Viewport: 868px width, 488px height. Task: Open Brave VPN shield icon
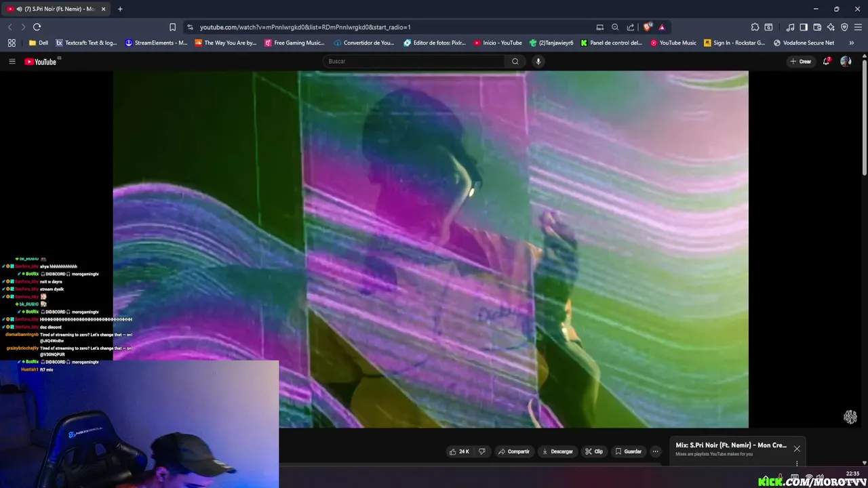(x=844, y=27)
